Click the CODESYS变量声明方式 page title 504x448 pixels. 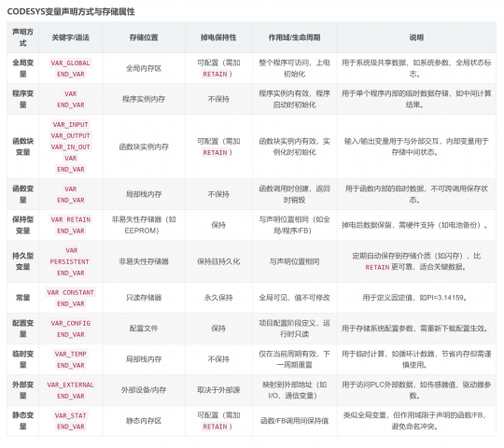pos(71,12)
